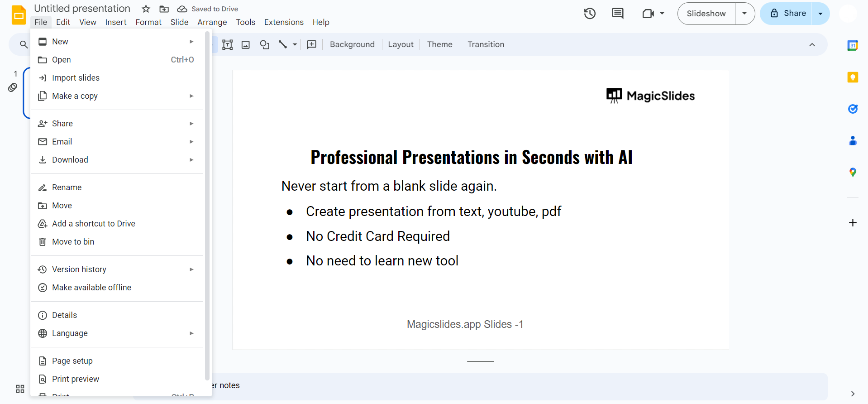The width and height of the screenshot is (868, 404).
Task: Click the insert image icon
Action: pyautogui.click(x=246, y=44)
